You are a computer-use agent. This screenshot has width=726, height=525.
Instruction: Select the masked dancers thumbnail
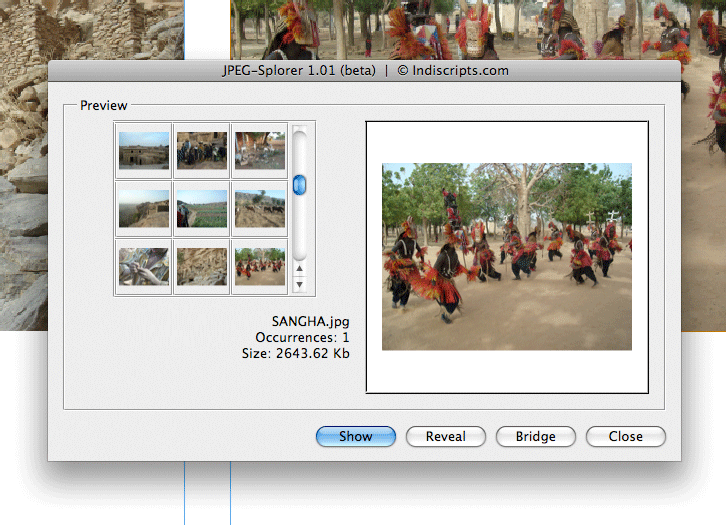click(260, 266)
